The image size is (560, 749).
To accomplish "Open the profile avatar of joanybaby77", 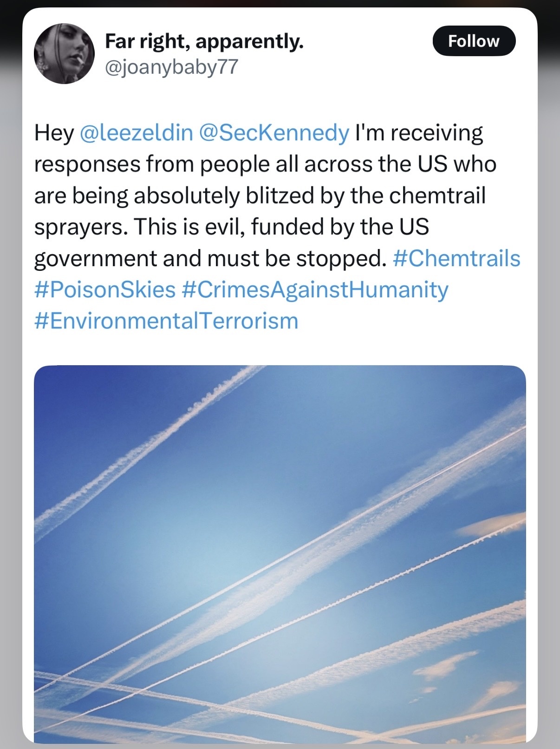I will click(64, 54).
